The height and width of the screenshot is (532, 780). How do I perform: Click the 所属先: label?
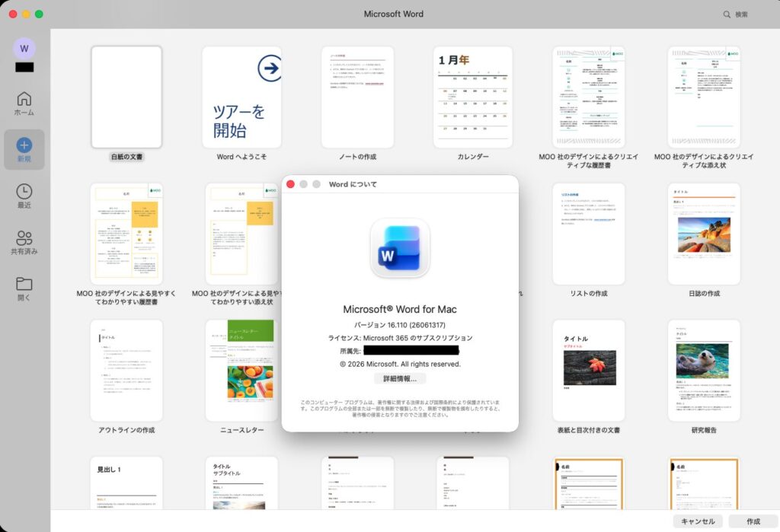click(x=350, y=351)
